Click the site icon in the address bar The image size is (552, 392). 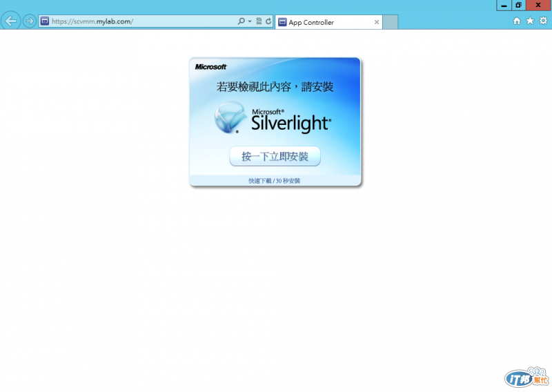click(45, 21)
